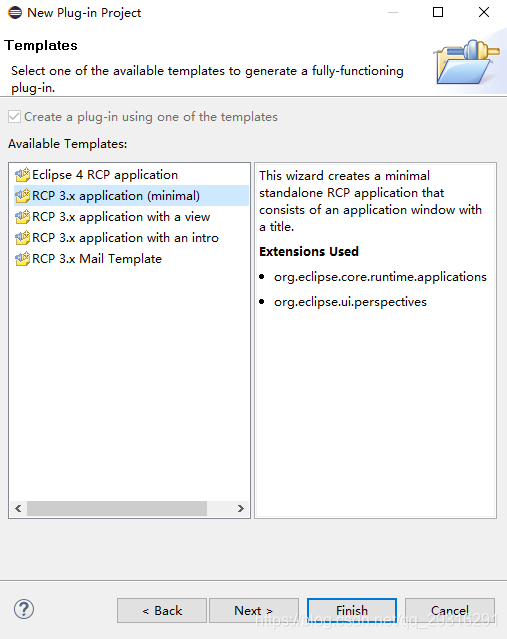507x639 pixels.
Task: Cancel the New Plug-in Project wizard
Action: pos(450,610)
